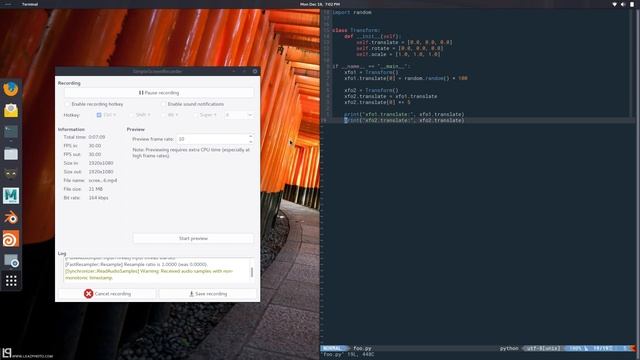Click the File size value 11 MB

[x=96, y=189]
